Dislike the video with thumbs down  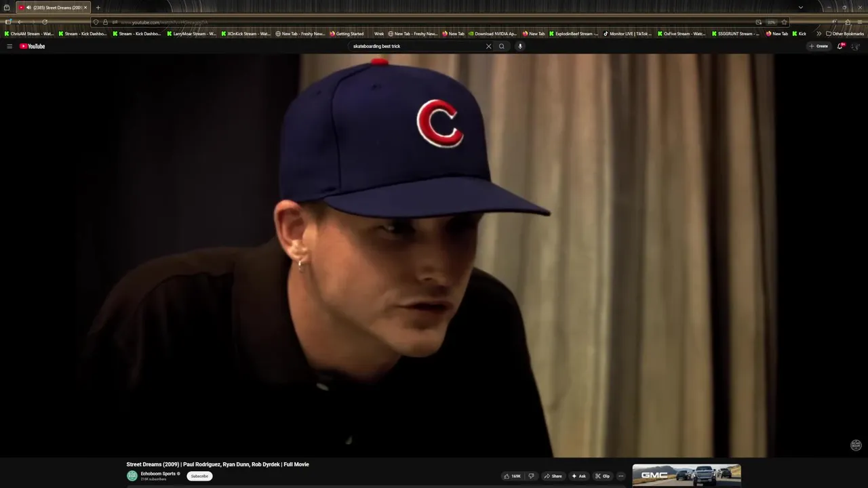(x=531, y=476)
